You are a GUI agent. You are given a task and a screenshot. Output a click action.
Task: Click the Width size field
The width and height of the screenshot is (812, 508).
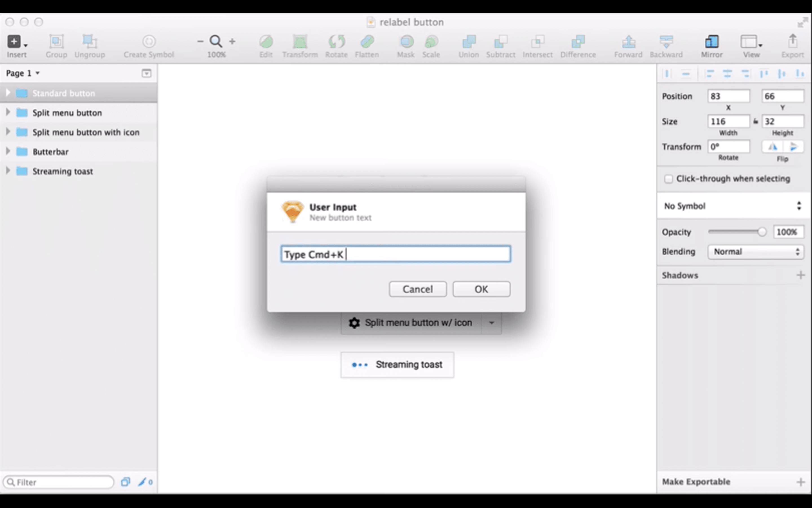click(x=729, y=121)
